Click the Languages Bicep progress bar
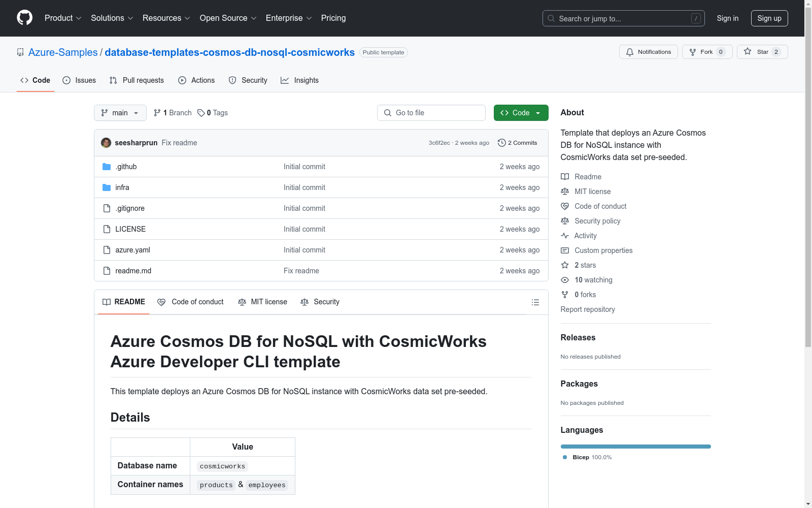This screenshot has height=508, width=812. 636,447
